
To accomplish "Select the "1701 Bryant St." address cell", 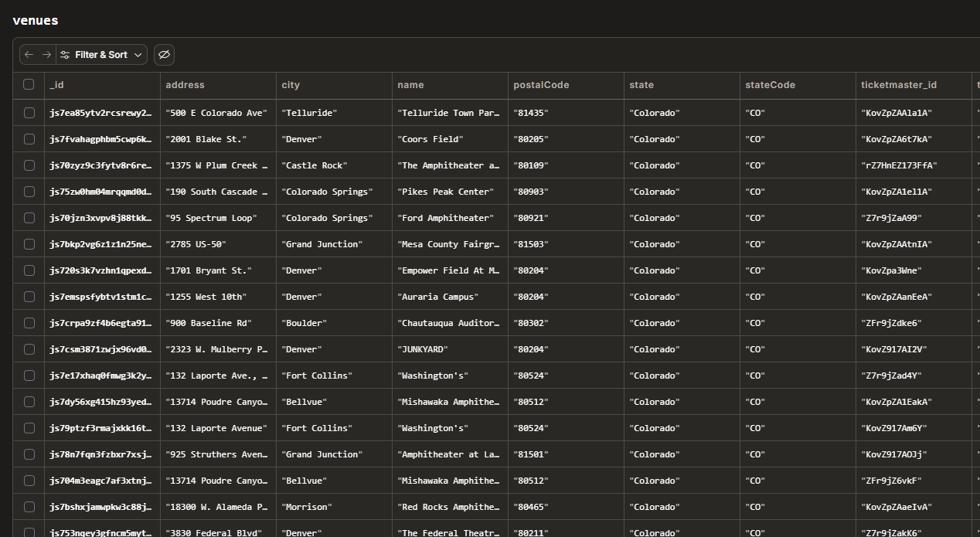I will (x=218, y=270).
